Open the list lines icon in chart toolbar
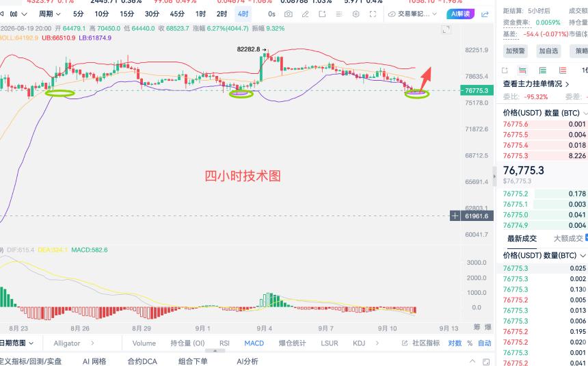The height and width of the screenshot is (366, 588). [339, 14]
